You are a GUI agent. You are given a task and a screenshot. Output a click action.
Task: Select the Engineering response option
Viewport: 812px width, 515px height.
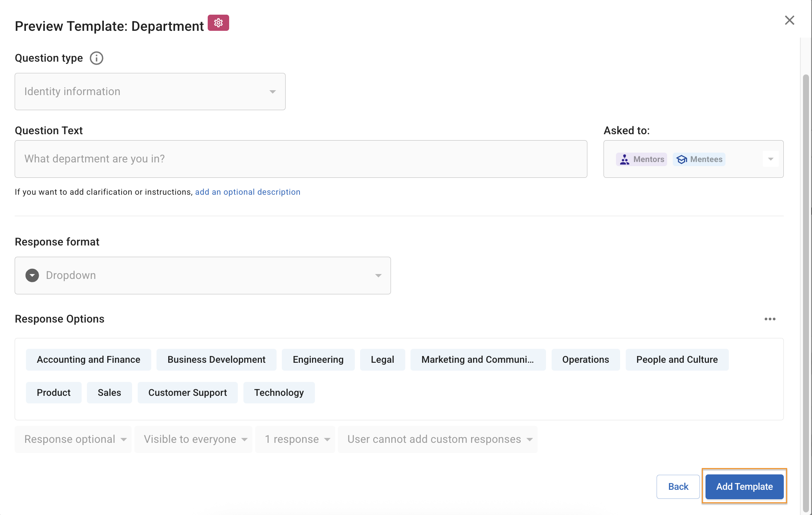pyautogui.click(x=318, y=359)
